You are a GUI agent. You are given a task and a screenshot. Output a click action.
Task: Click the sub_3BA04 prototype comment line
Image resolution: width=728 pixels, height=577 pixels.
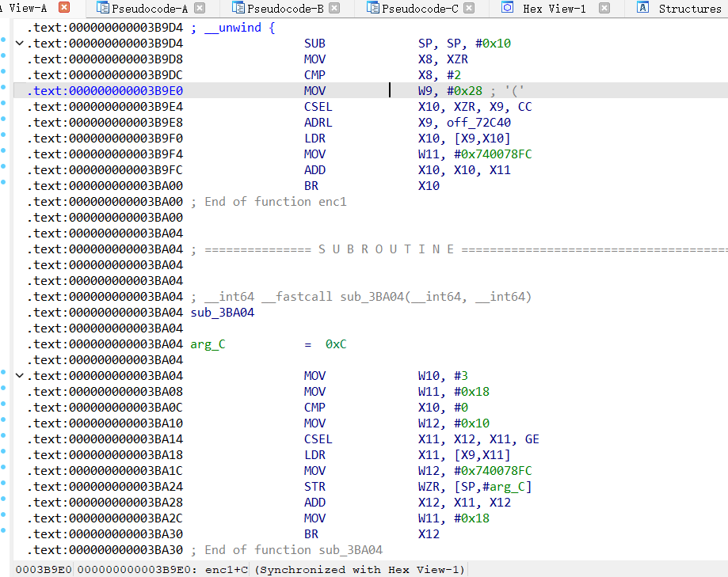pos(361,297)
